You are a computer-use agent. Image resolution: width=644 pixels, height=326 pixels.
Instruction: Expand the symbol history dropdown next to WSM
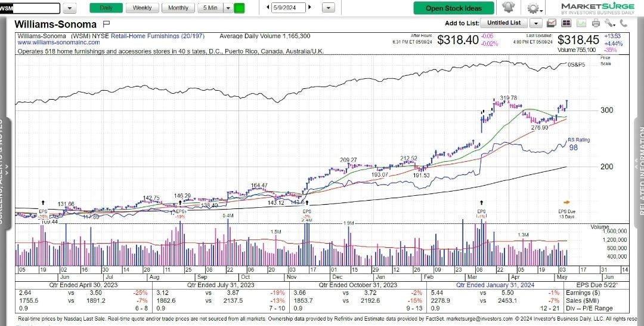click(70, 8)
